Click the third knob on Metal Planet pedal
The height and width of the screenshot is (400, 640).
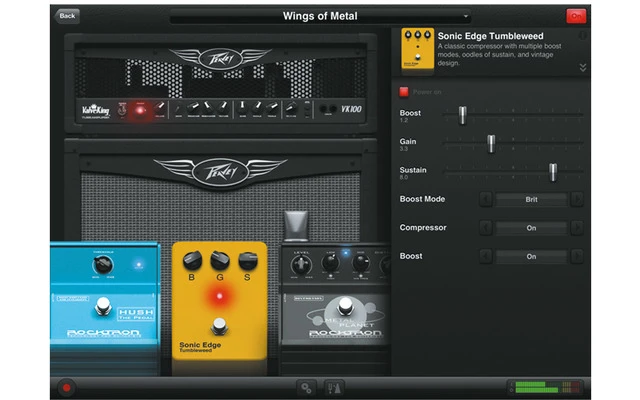point(360,263)
